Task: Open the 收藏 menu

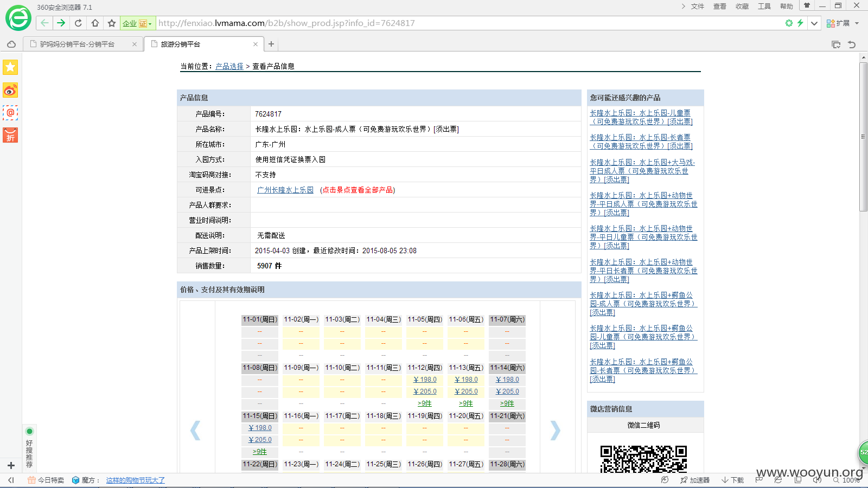Action: (742, 7)
